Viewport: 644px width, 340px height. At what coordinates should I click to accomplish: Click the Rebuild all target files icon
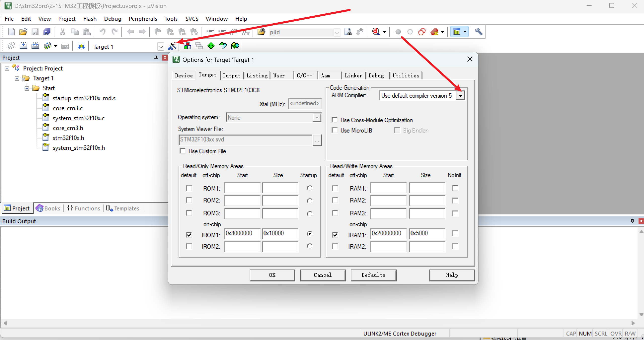coord(35,46)
